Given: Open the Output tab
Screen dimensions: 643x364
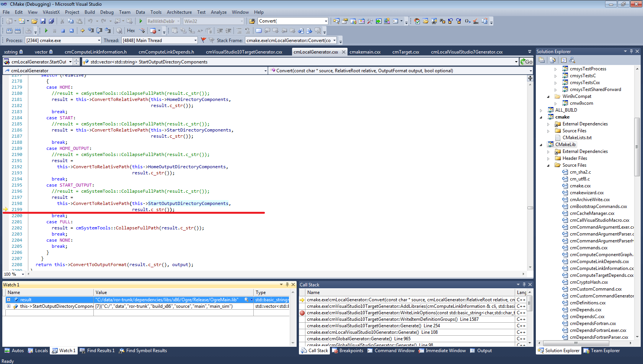Looking at the screenshot, I should click(481, 351).
